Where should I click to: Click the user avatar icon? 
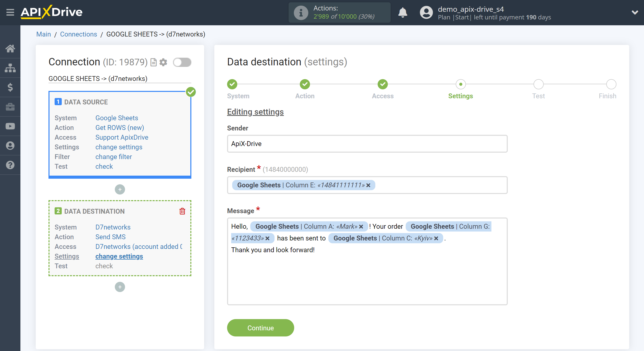426,13
